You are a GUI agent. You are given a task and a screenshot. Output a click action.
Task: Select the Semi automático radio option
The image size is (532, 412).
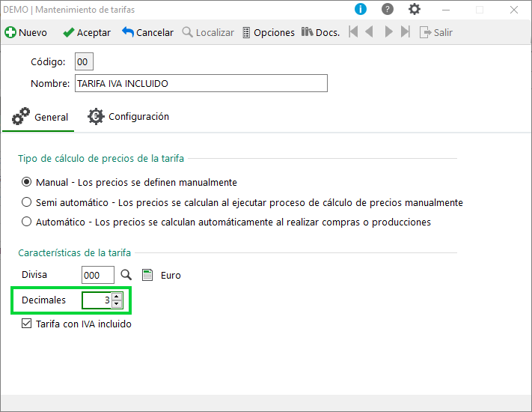[x=26, y=202]
